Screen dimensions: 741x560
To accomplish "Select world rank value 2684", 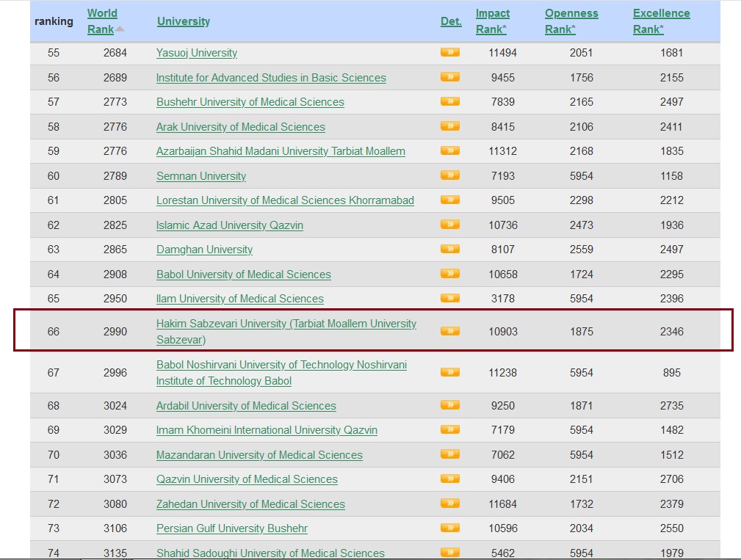I will click(x=115, y=53).
